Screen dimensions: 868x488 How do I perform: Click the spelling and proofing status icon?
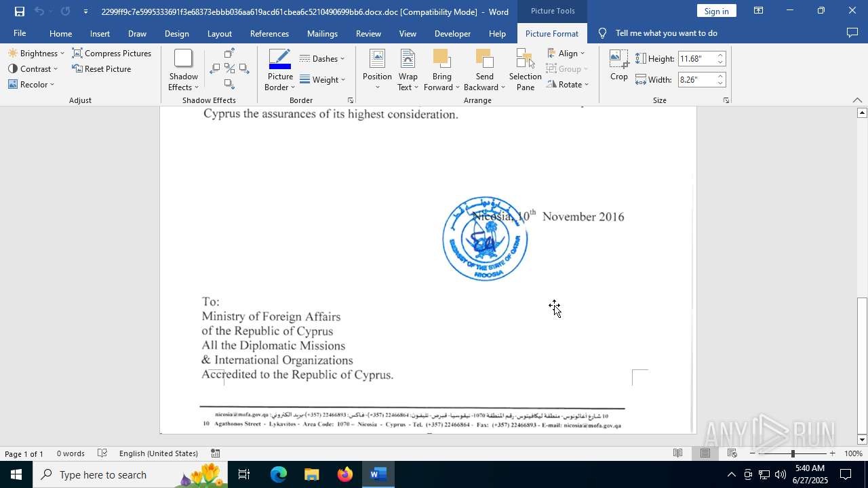tap(102, 453)
